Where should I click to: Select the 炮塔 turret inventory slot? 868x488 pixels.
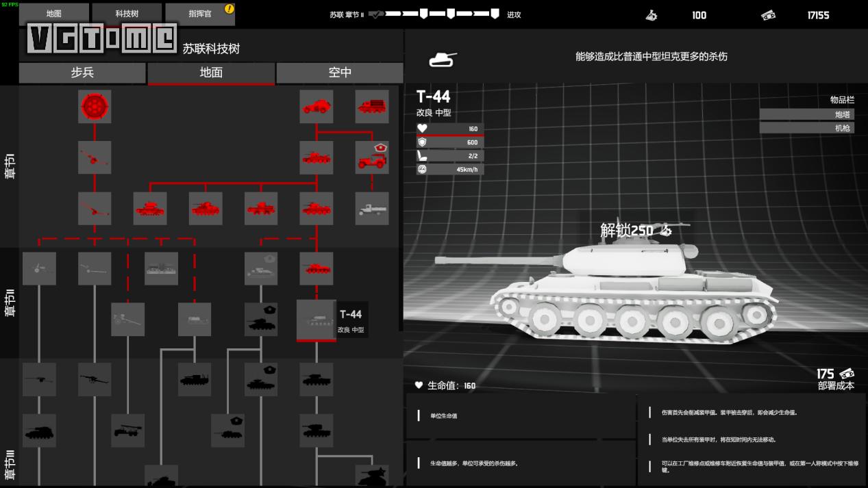(x=807, y=114)
